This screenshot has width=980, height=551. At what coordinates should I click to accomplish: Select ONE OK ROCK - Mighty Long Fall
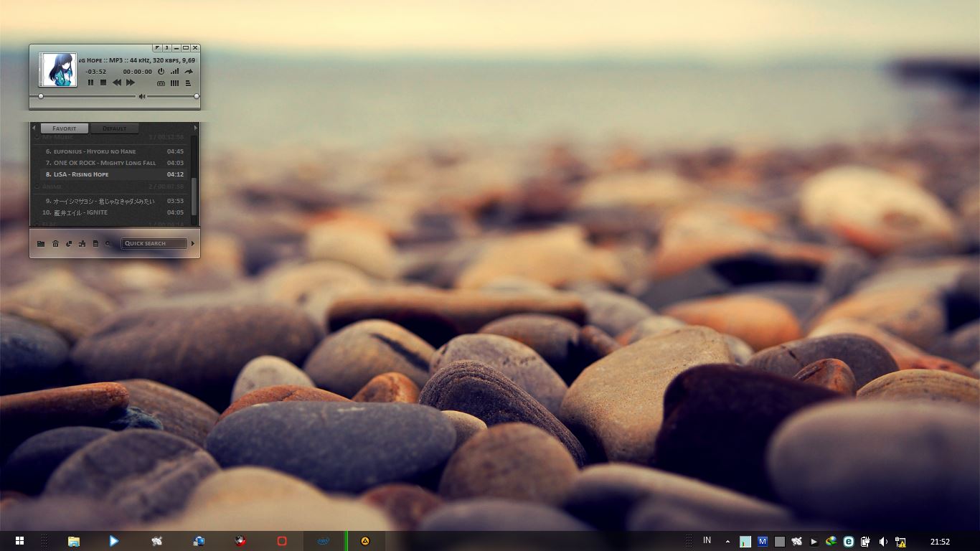[104, 163]
